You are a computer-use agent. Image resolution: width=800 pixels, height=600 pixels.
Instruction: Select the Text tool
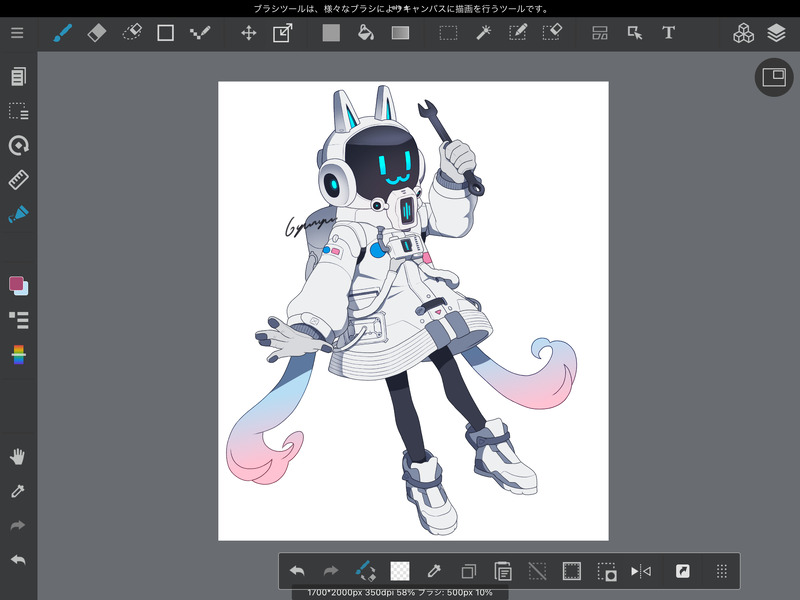click(668, 33)
